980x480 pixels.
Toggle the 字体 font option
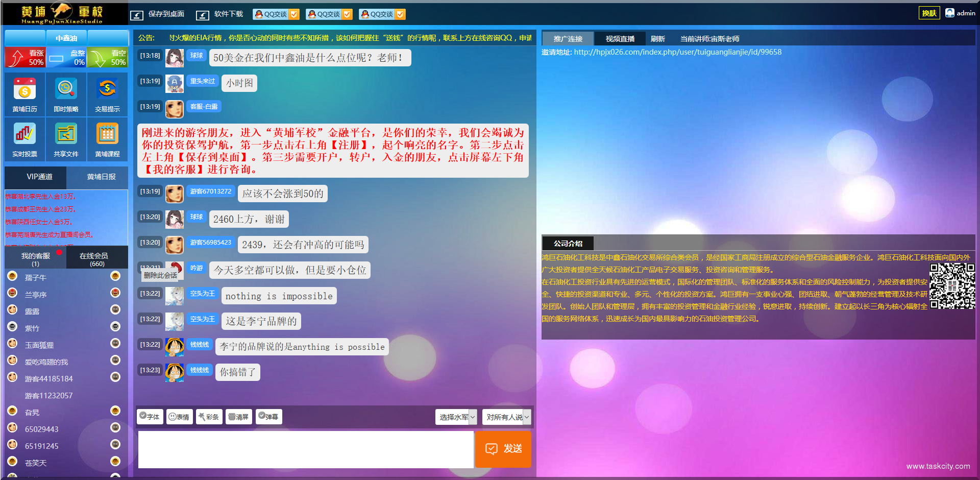pos(150,417)
